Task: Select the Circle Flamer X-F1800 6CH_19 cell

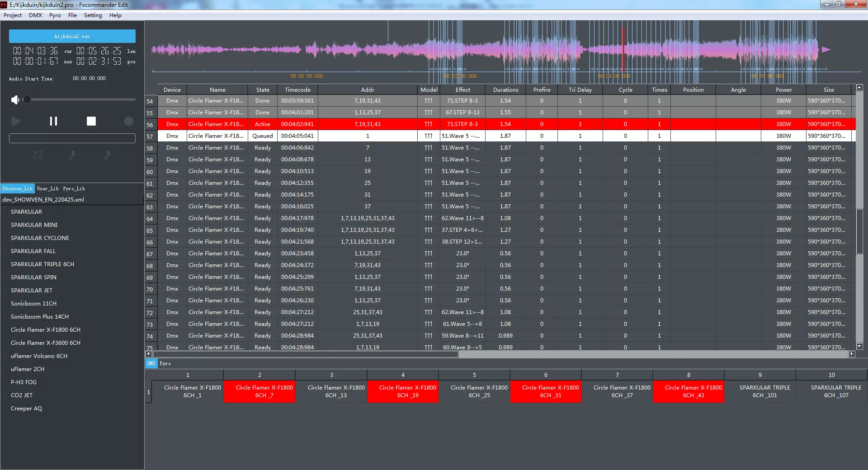Action: (403, 391)
